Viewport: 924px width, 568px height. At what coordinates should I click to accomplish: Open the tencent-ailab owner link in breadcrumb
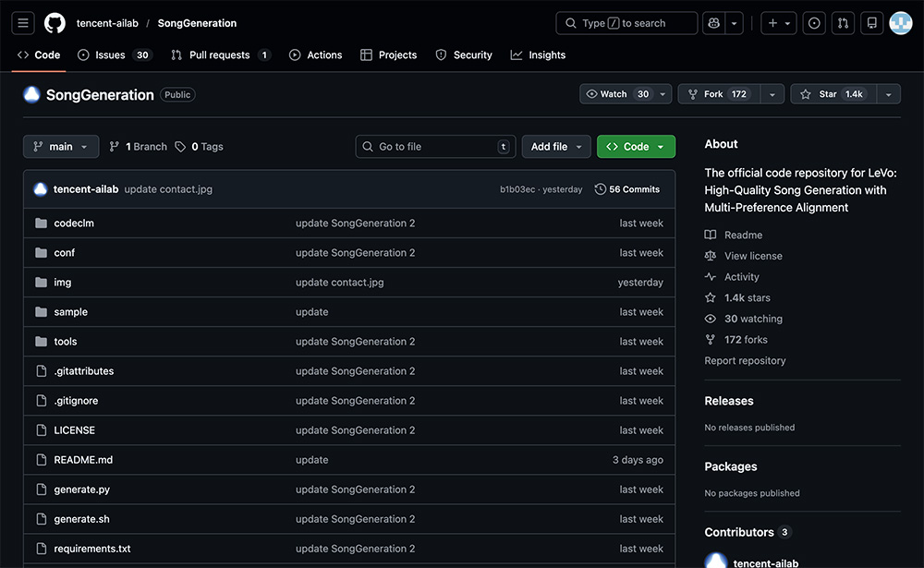point(107,23)
